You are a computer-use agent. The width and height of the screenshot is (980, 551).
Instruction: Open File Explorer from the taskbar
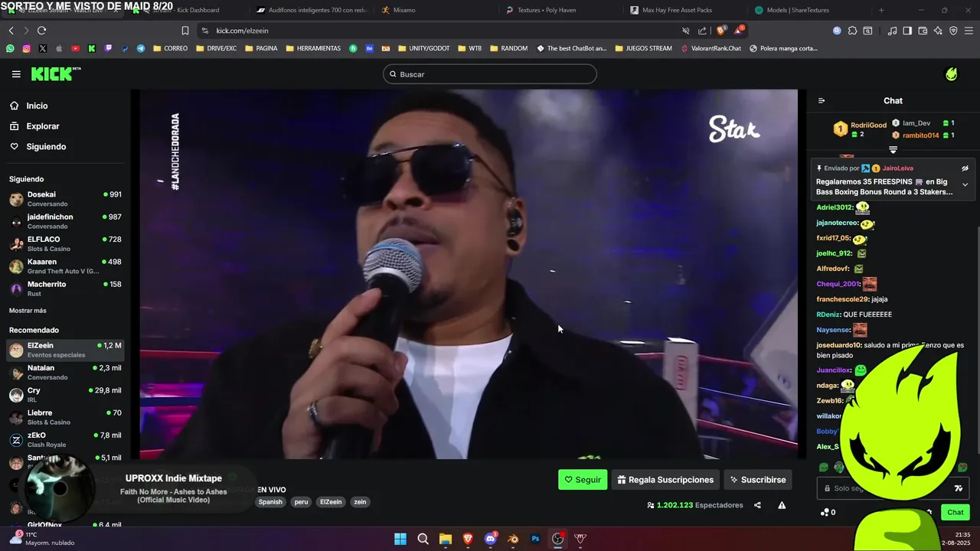(446, 539)
